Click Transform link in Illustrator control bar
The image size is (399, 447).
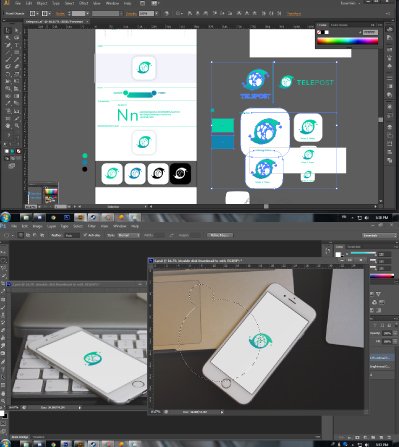tap(294, 14)
